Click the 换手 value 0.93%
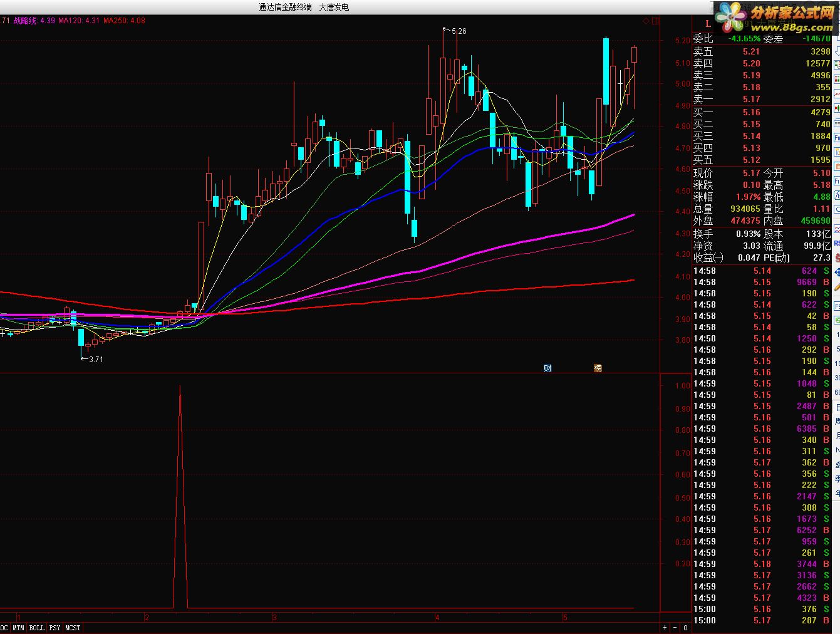840x634 pixels. point(748,234)
